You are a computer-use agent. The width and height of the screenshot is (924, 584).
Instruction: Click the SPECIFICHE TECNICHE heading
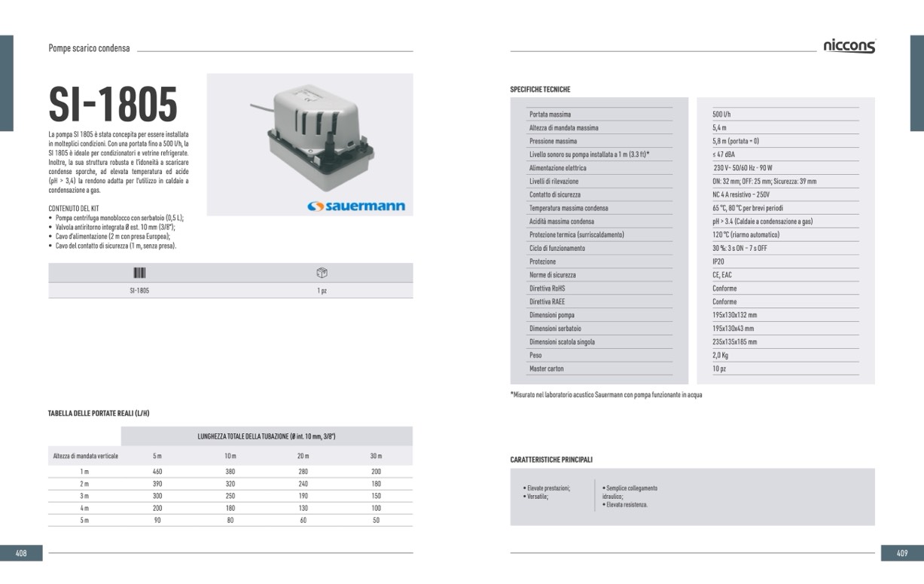pos(540,89)
